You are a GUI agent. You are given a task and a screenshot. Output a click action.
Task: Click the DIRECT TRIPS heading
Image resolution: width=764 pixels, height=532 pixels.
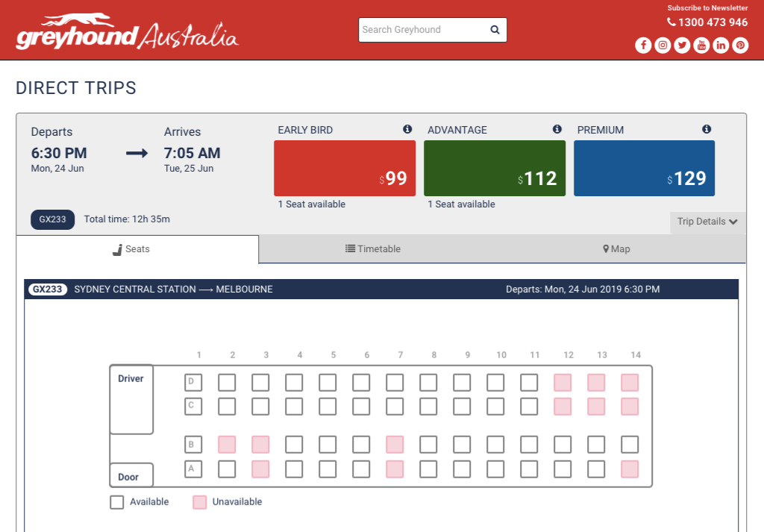click(76, 88)
